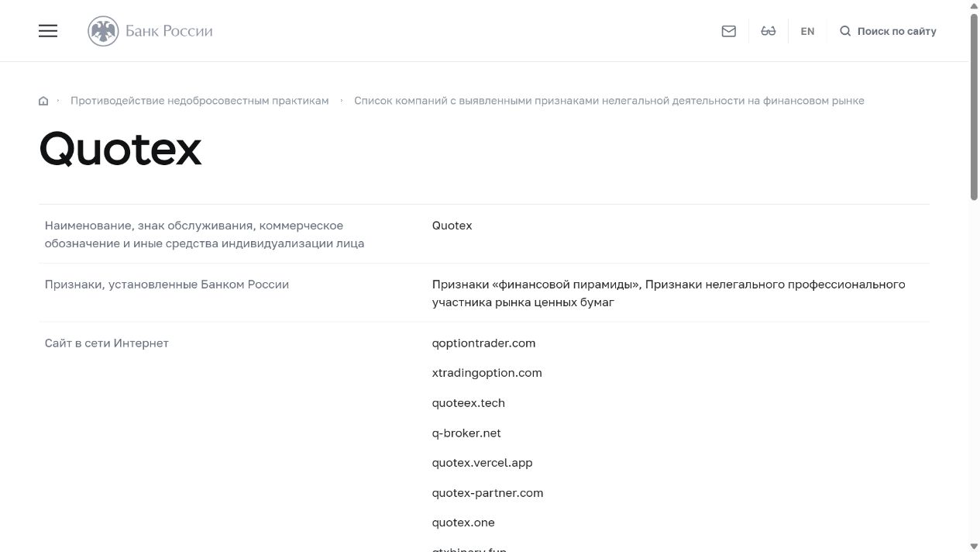
Task: Click xtradingoption.com entry
Action: (487, 373)
